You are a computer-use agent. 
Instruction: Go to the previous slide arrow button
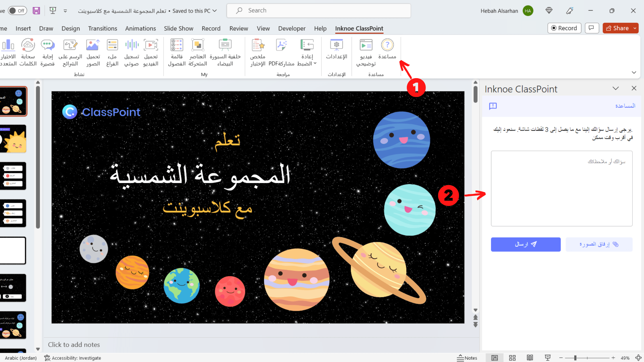pyautogui.click(x=476, y=317)
